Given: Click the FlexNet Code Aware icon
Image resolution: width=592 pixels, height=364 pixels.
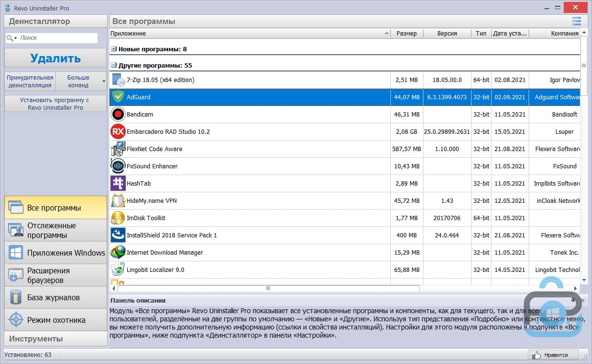Looking at the screenshot, I should click(118, 149).
